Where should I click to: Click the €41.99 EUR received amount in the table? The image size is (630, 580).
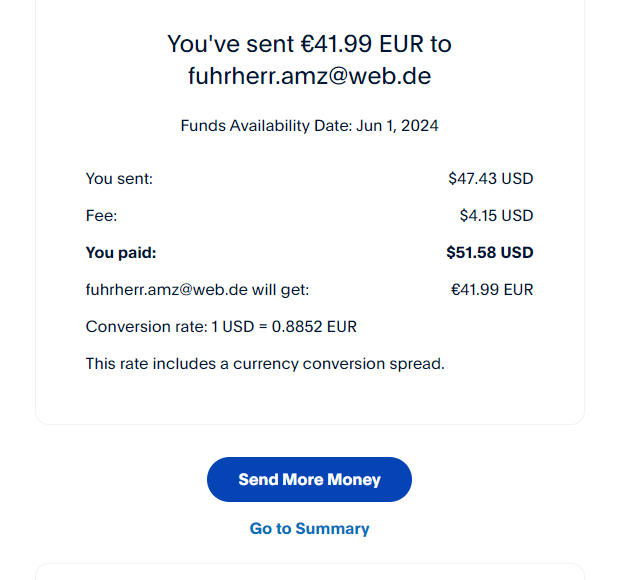(x=492, y=290)
